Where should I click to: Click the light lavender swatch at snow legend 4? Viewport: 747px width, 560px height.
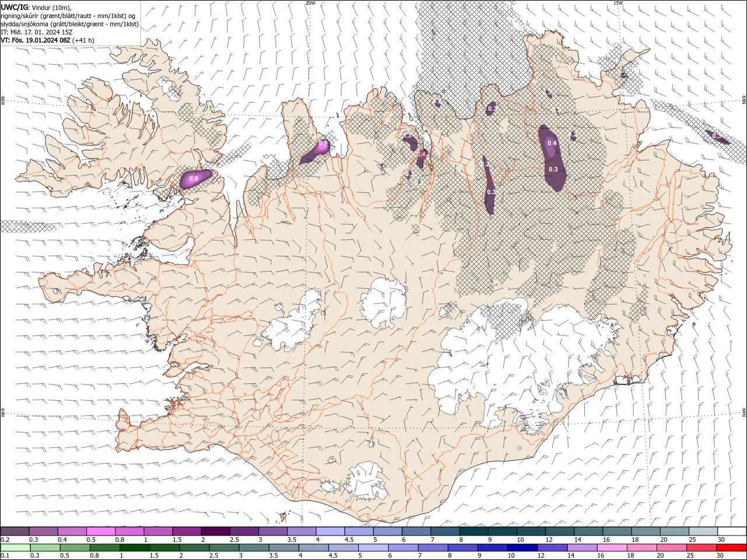pyautogui.click(x=329, y=531)
